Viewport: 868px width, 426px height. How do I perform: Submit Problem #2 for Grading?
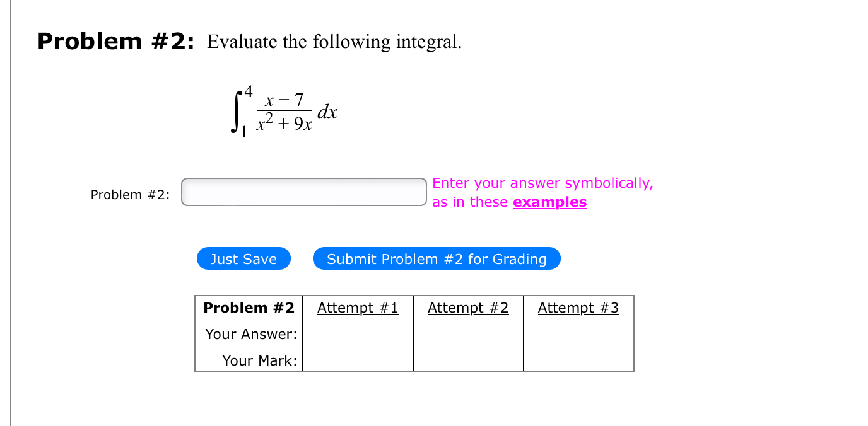[x=437, y=258]
